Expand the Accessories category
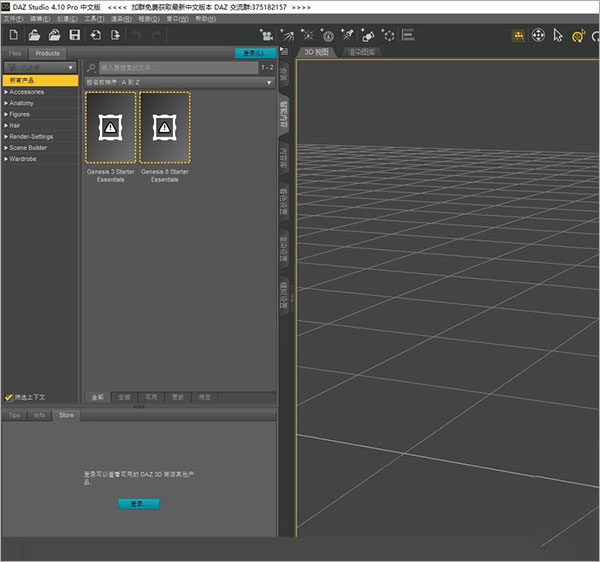 point(6,92)
